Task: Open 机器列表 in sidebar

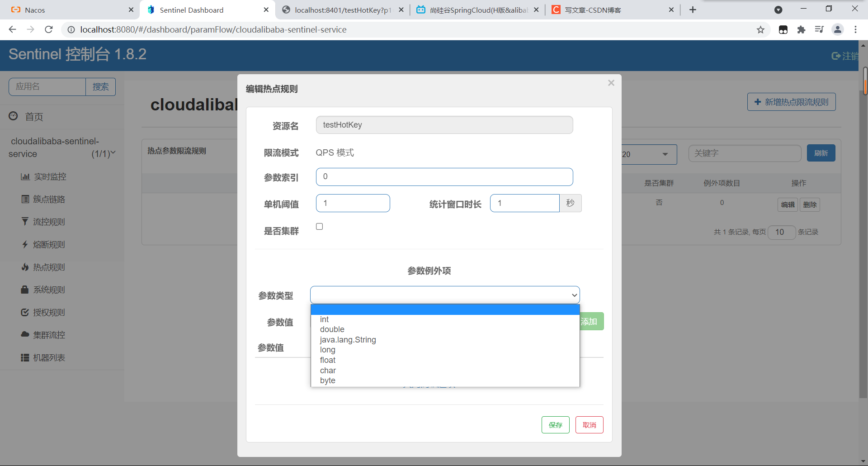Action: (x=43, y=357)
